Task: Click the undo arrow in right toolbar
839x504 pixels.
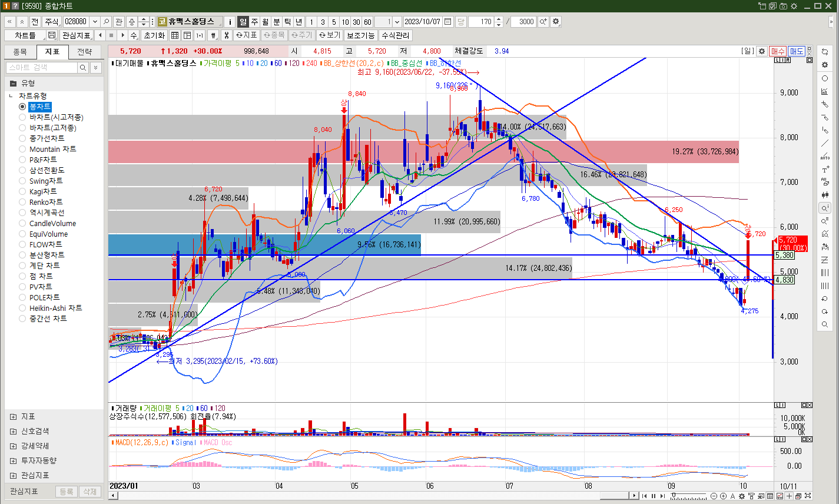Action: click(x=825, y=299)
